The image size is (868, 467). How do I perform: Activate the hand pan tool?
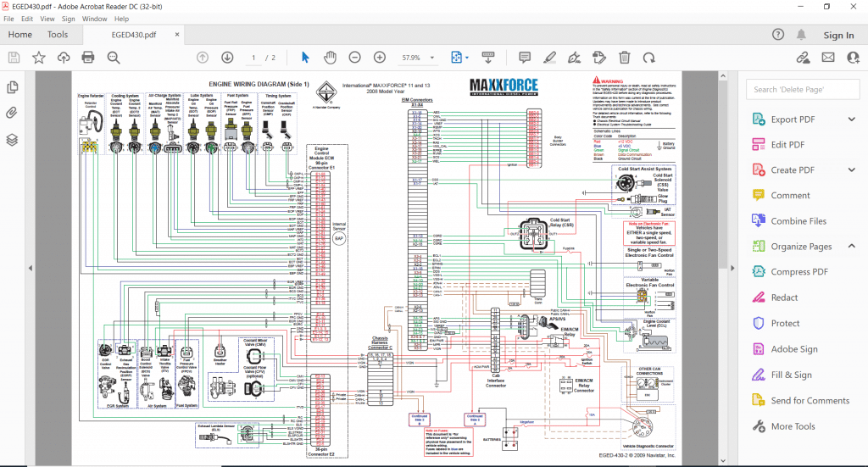[330, 58]
